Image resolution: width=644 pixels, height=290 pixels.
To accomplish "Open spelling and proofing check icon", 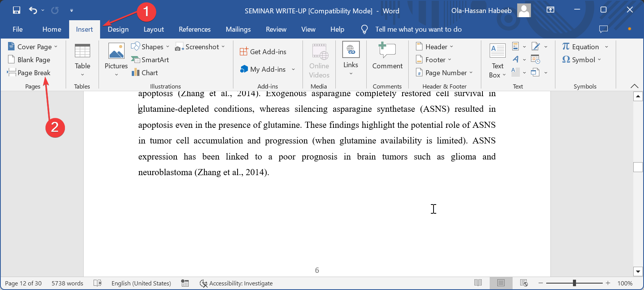I will [98, 283].
